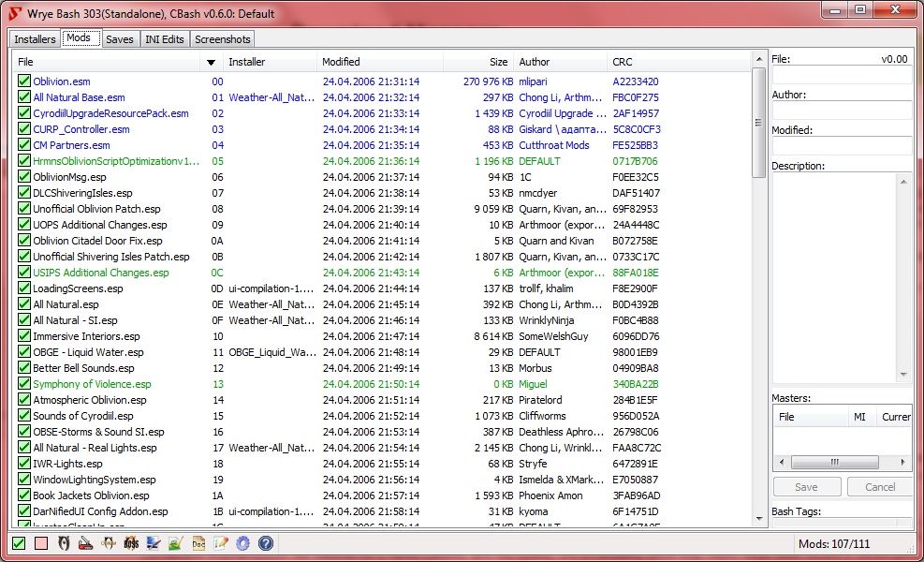Switch to the Installers tab
This screenshot has height=562, width=924.
(35, 39)
